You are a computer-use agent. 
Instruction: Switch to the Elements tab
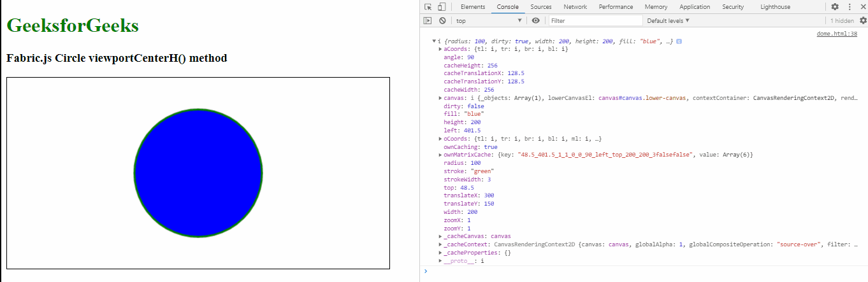click(473, 6)
